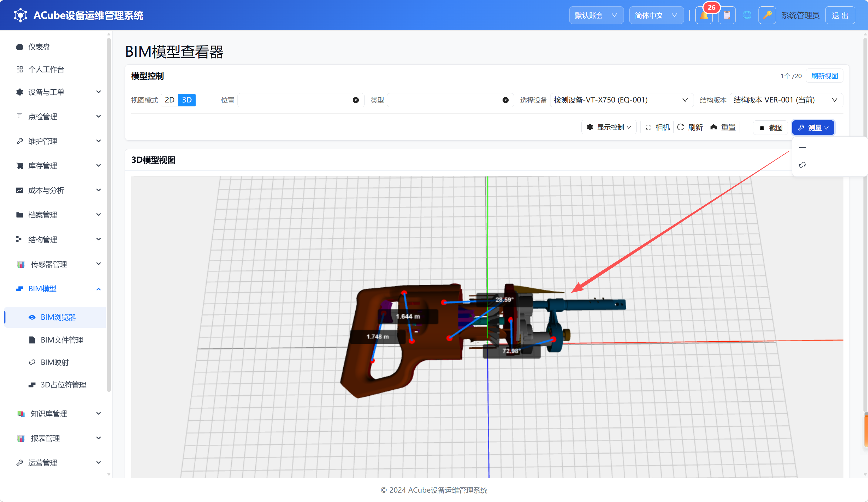Open the 结构版本 VER-001 dropdown
Screen dimensions: 868x502
click(786, 100)
